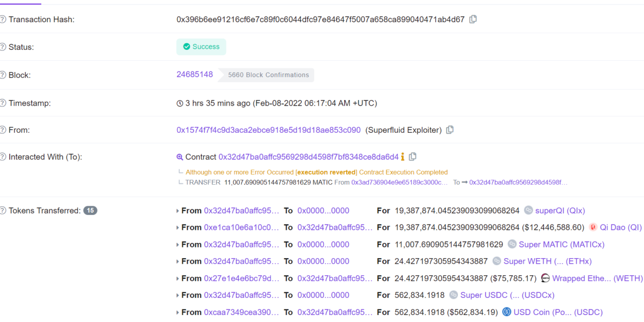
Task: Copy the Superfluid Exploiter address
Action: tap(449, 129)
